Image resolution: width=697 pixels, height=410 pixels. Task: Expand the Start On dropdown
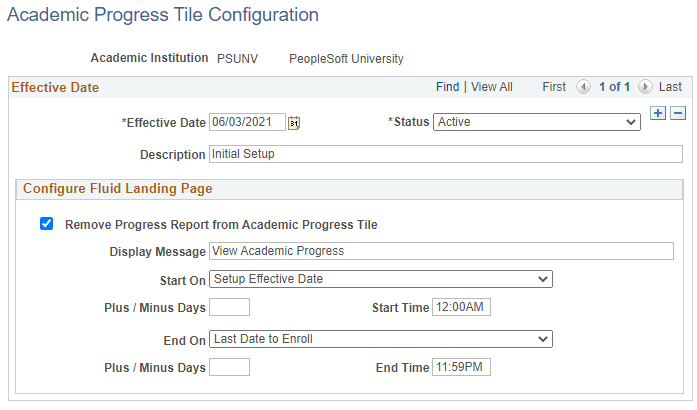coord(381,279)
